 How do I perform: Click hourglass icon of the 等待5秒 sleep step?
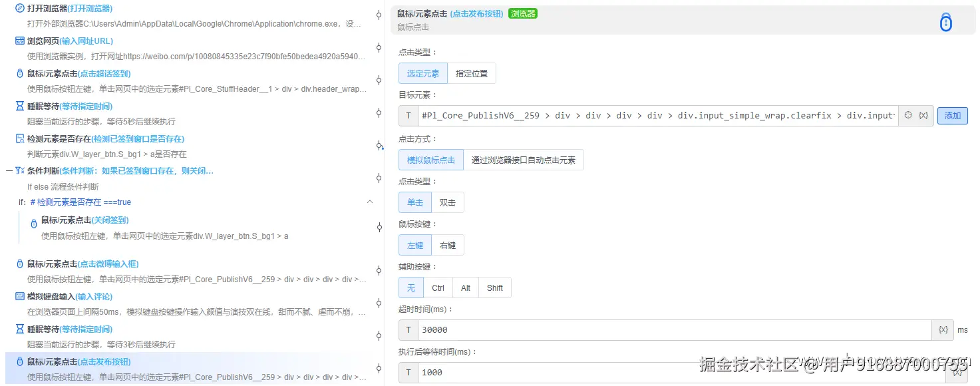19,106
